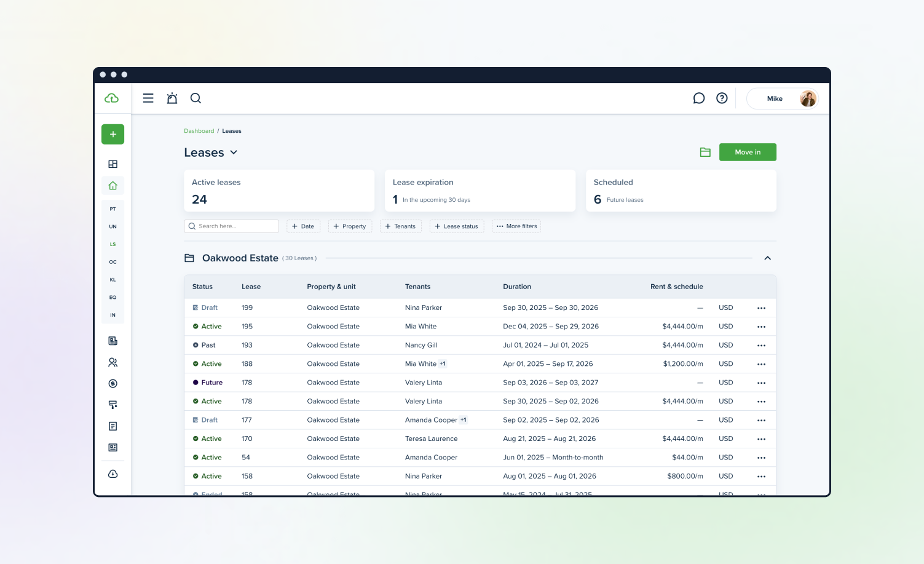Click the Move in button
Screen dimensions: 924x564
coord(748,153)
